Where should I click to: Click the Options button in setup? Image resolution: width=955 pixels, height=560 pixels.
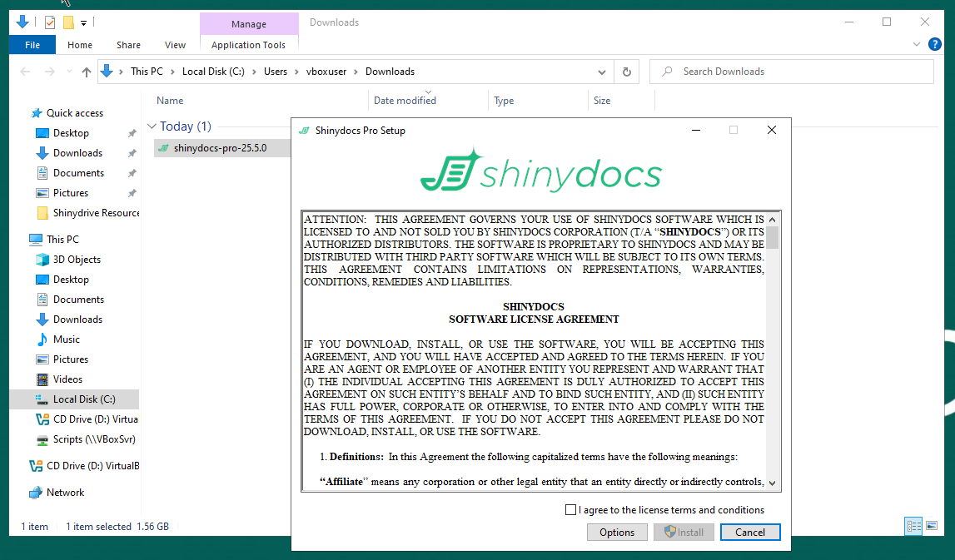click(x=617, y=533)
